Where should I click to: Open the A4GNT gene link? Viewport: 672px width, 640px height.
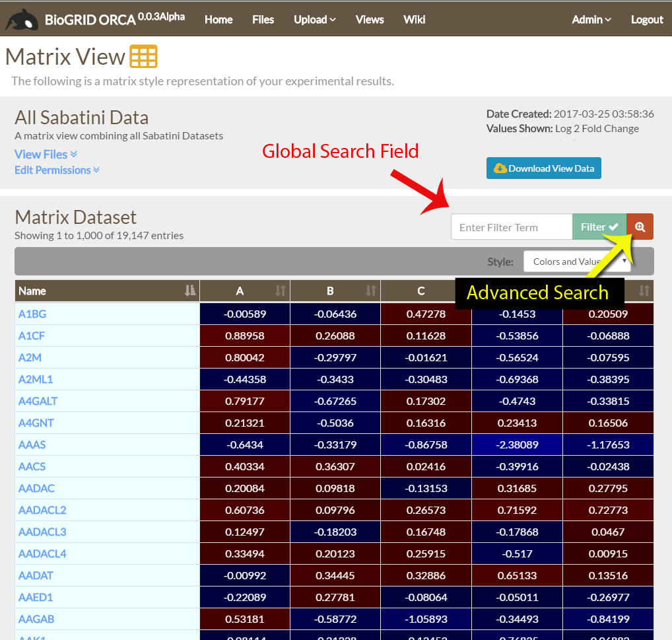point(36,423)
